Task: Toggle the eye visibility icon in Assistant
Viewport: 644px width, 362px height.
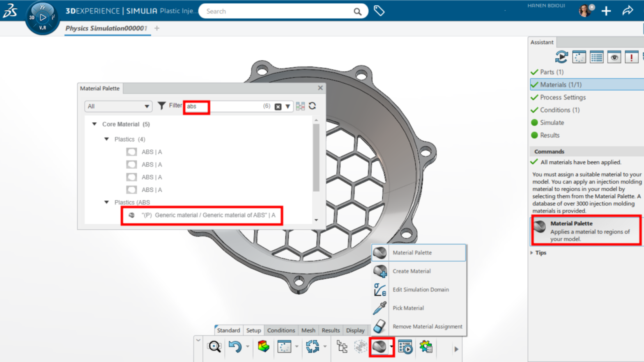Action: (x=614, y=57)
